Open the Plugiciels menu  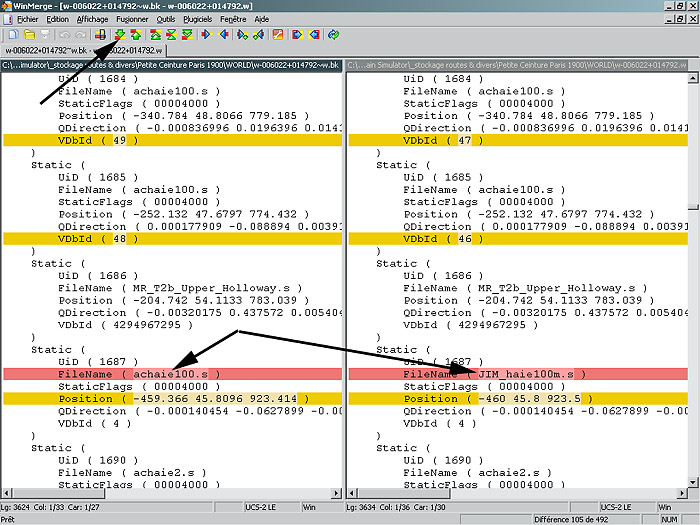198,19
